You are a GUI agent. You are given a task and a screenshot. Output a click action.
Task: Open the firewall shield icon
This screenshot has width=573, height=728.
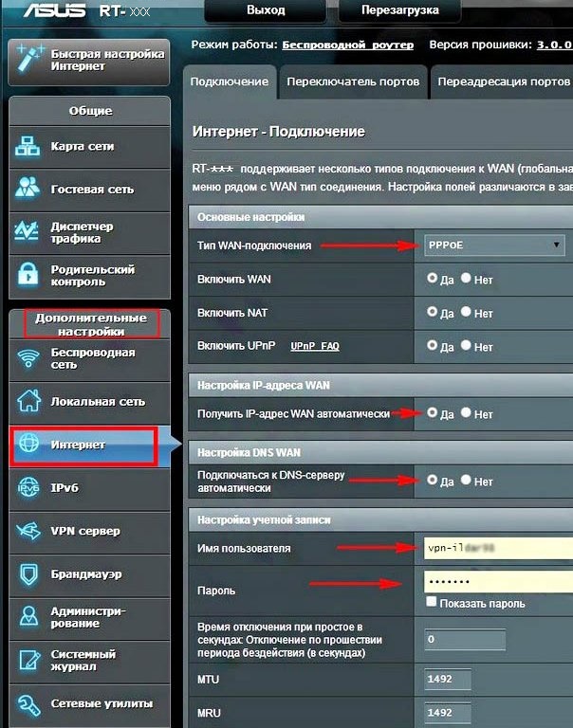pos(28,574)
